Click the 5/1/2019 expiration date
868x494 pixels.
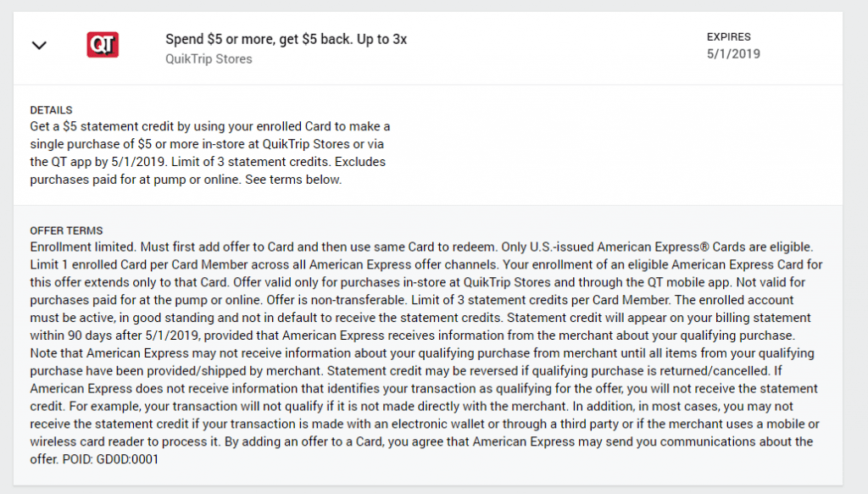click(733, 54)
